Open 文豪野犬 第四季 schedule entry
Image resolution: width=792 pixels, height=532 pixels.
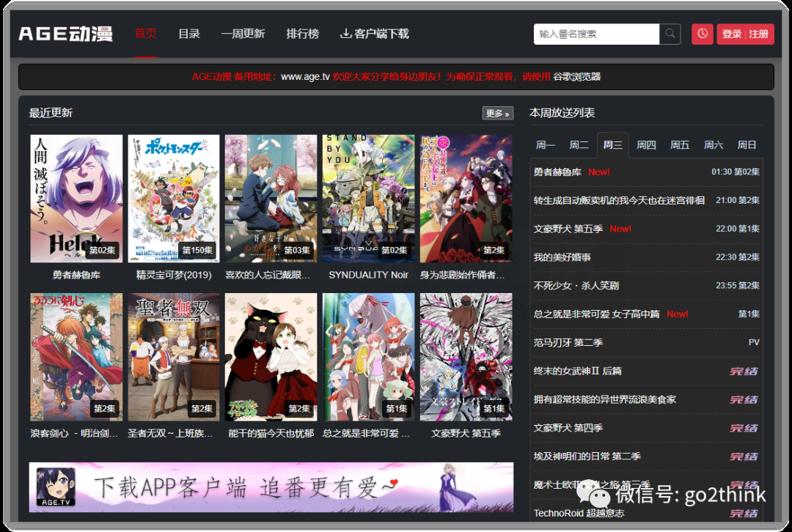tap(568, 428)
